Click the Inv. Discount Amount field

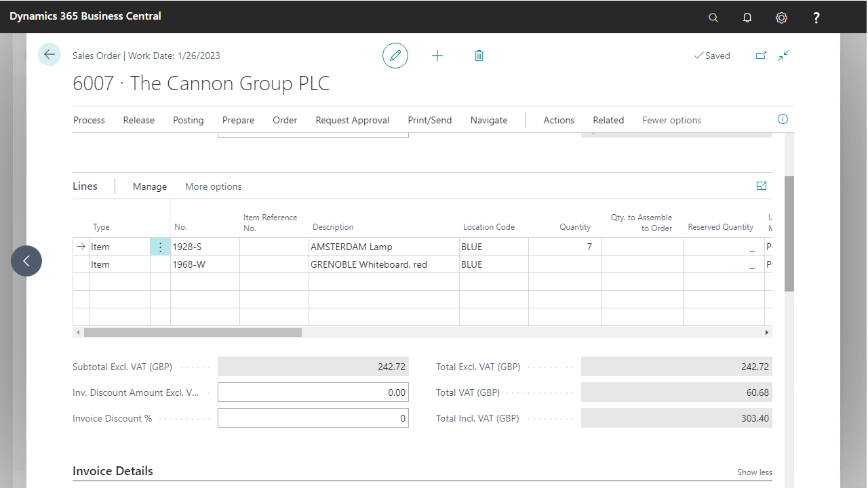(x=313, y=392)
